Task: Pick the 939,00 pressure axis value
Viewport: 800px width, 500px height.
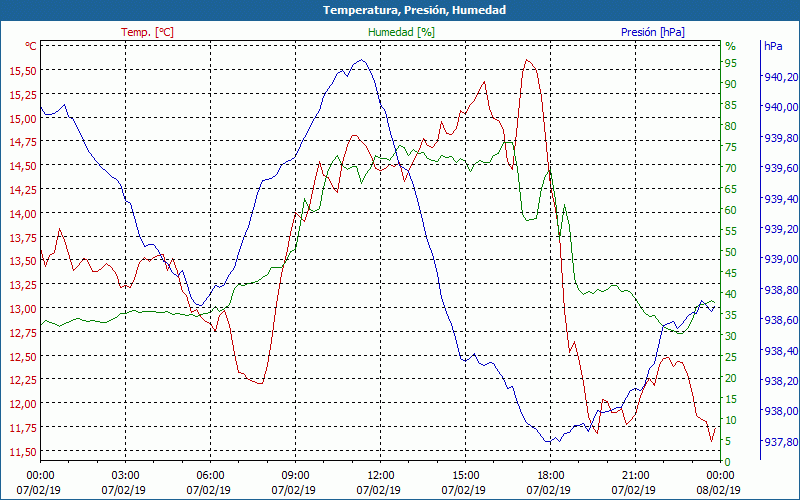Action: coord(779,259)
